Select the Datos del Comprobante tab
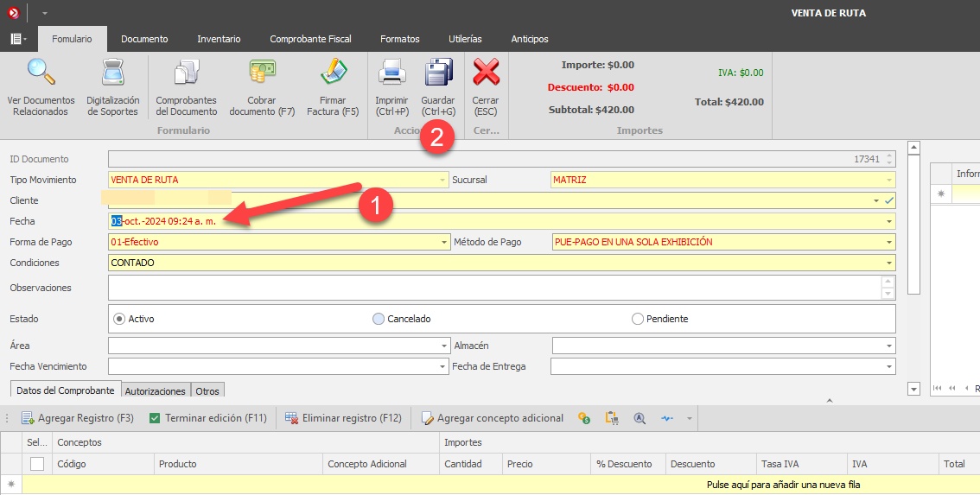Screen dimensions: 980x495 coord(66,390)
